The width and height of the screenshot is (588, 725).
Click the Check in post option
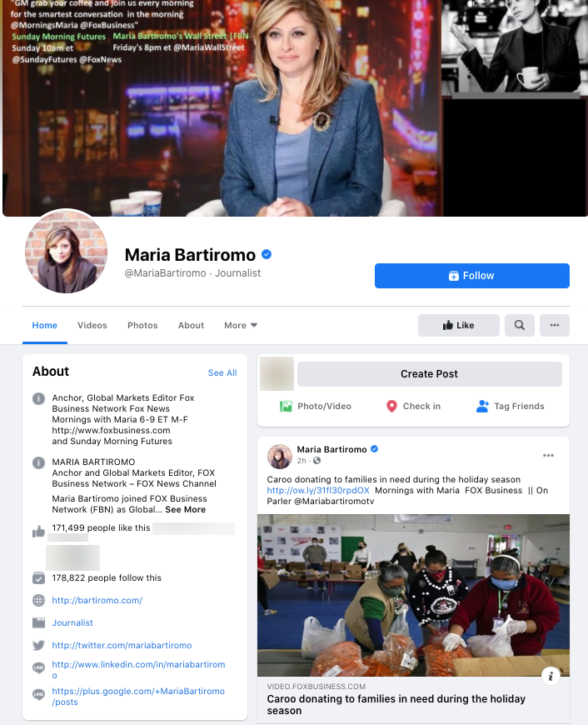coord(413,406)
